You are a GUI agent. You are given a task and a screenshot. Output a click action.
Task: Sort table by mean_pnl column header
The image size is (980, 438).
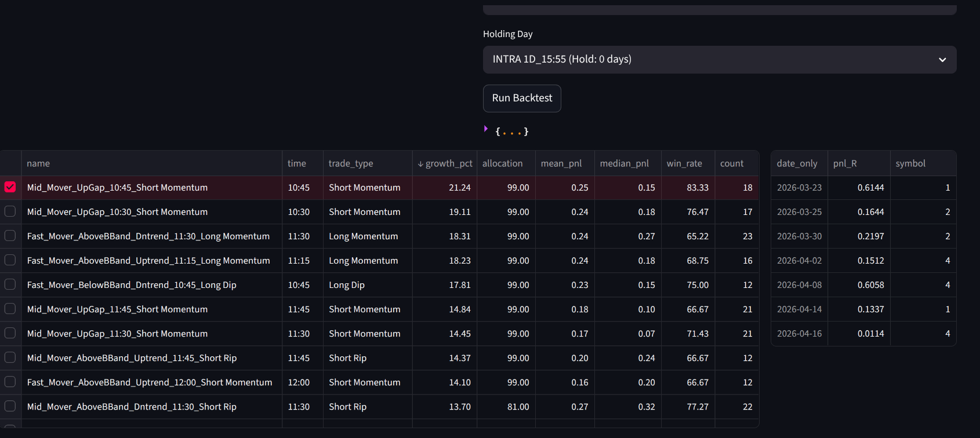click(x=561, y=163)
